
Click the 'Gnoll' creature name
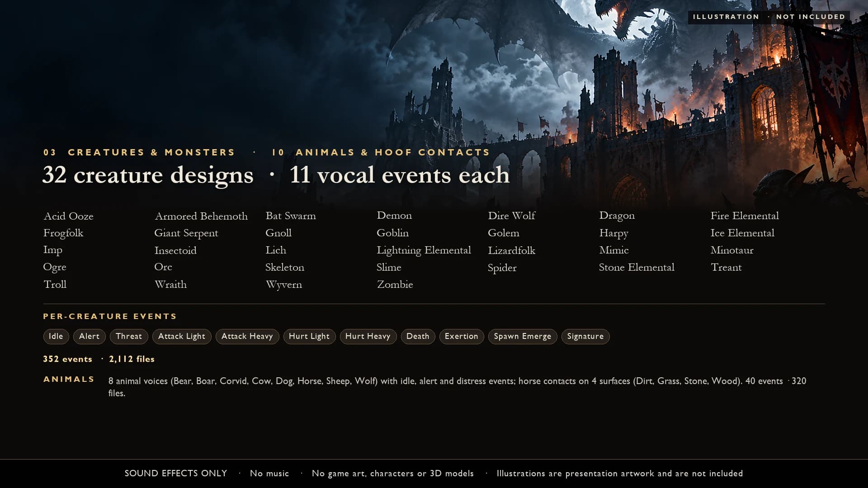[278, 233]
